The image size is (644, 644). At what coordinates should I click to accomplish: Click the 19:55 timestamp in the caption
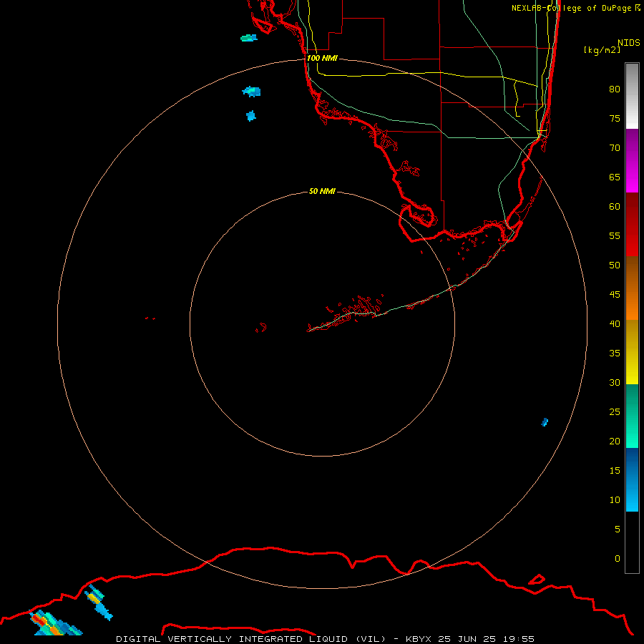(x=517, y=639)
